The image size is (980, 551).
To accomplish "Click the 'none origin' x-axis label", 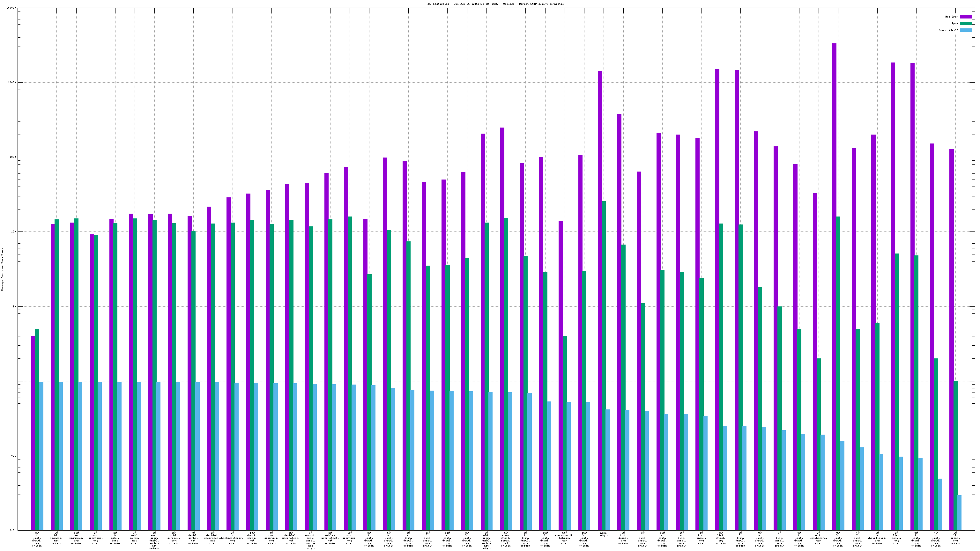I will coord(603,534).
